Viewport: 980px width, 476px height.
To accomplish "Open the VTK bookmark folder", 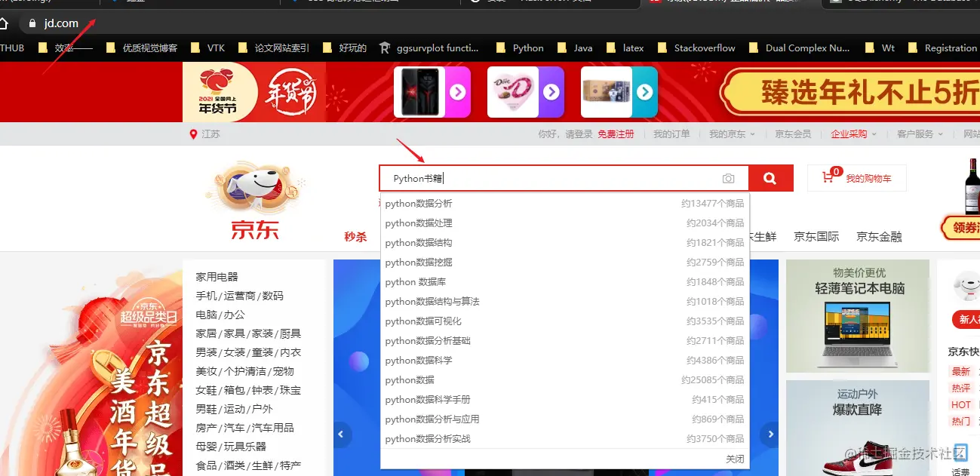I will point(207,48).
